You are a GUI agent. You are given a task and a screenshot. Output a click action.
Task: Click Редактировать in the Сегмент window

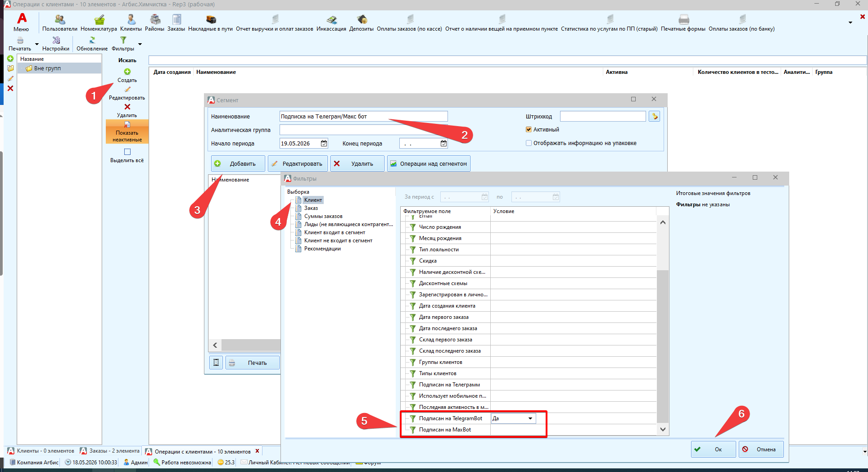[298, 163]
